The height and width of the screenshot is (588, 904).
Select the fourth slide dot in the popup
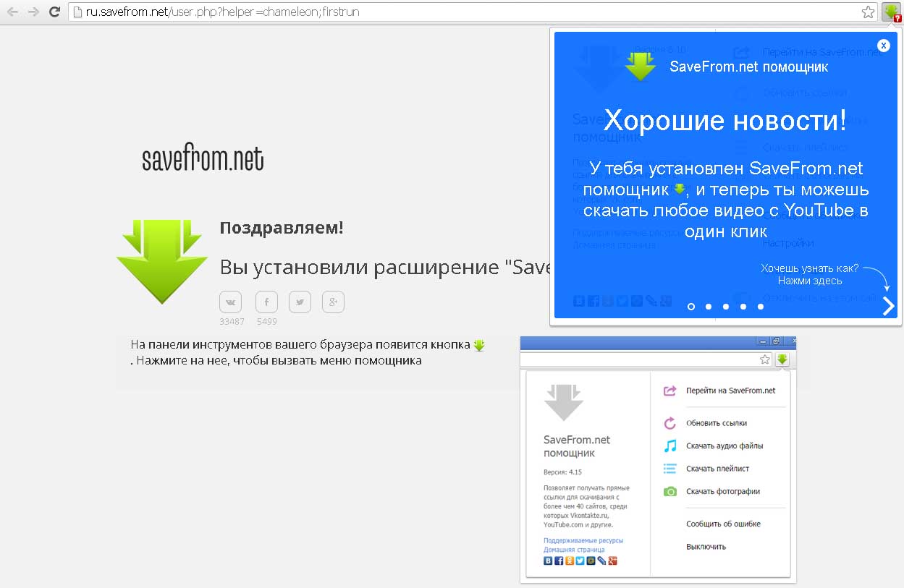pos(743,307)
